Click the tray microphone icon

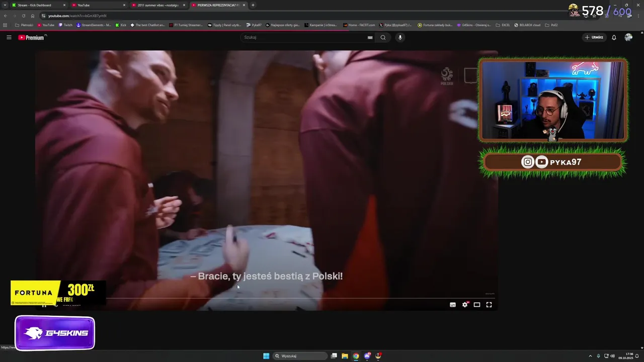(x=598, y=356)
